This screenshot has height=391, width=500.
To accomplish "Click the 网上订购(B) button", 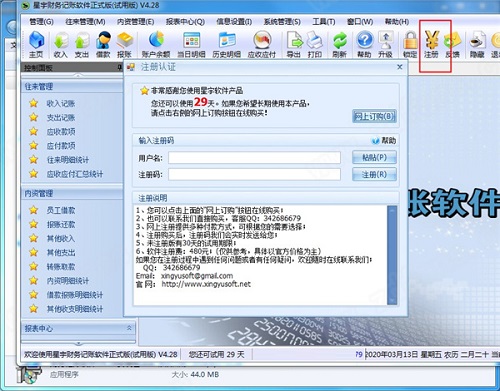I will (x=374, y=116).
